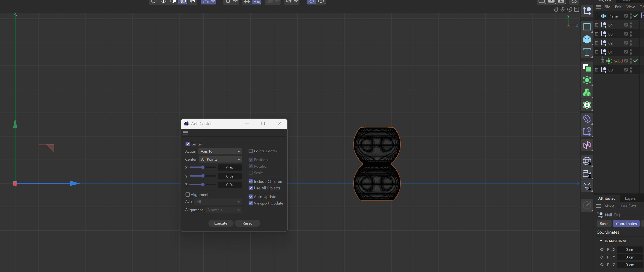Open the Action 'Axis to' dropdown
The width and height of the screenshot is (644, 272).
coord(220,151)
